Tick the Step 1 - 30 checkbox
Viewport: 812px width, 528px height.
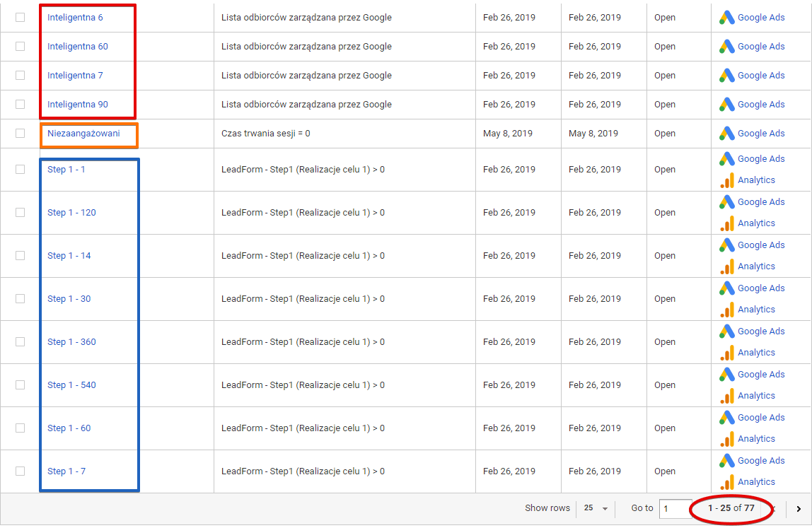(21, 299)
